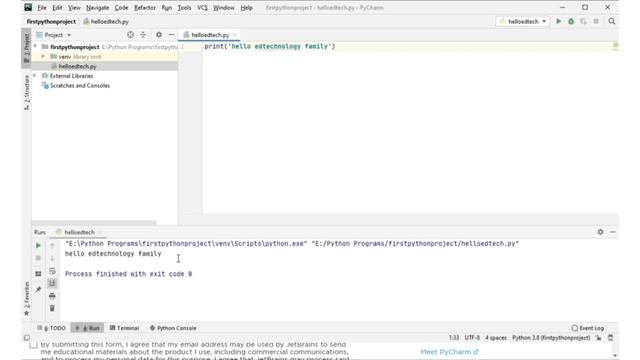Select the Python 3.8 interpreter in status bar
The image size is (640, 360).
pos(551,338)
